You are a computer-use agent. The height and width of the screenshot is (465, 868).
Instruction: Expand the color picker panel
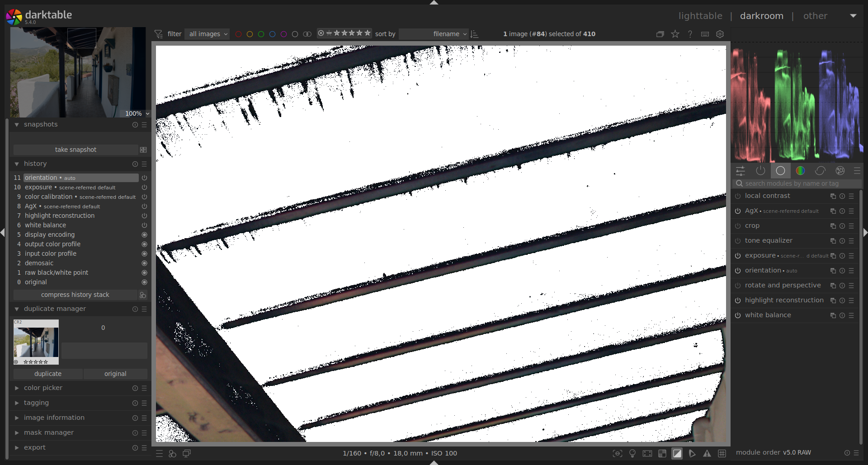click(x=43, y=388)
